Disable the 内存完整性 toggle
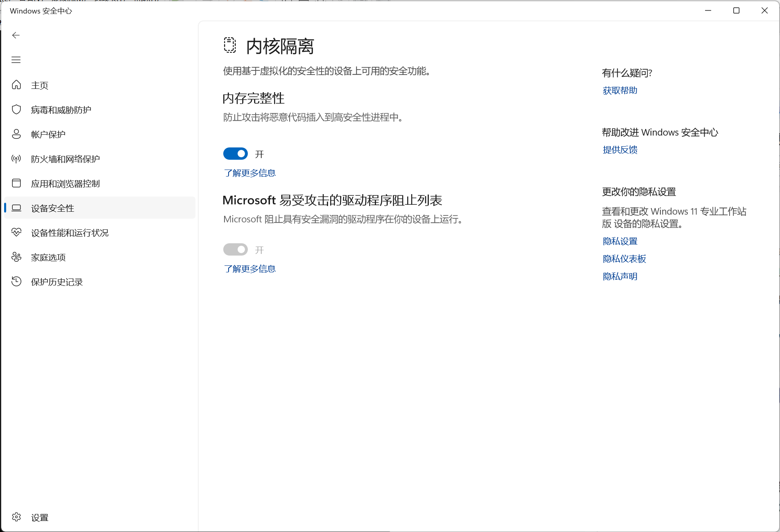Image resolution: width=780 pixels, height=532 pixels. click(x=236, y=153)
